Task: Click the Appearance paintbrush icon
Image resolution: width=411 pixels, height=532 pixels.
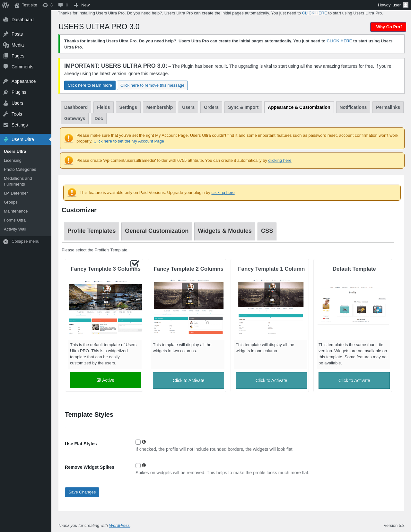Action: tap(6, 81)
